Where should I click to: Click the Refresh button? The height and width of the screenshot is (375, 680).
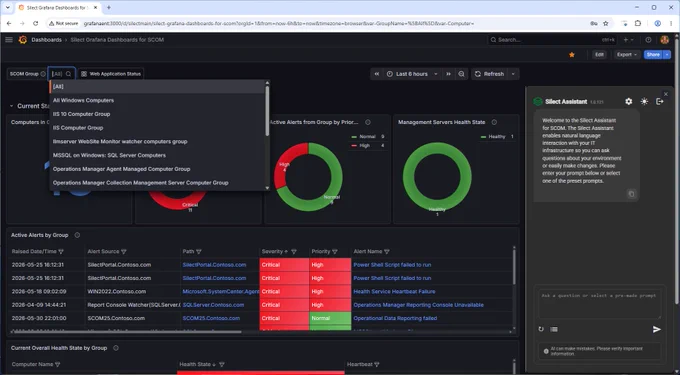490,74
